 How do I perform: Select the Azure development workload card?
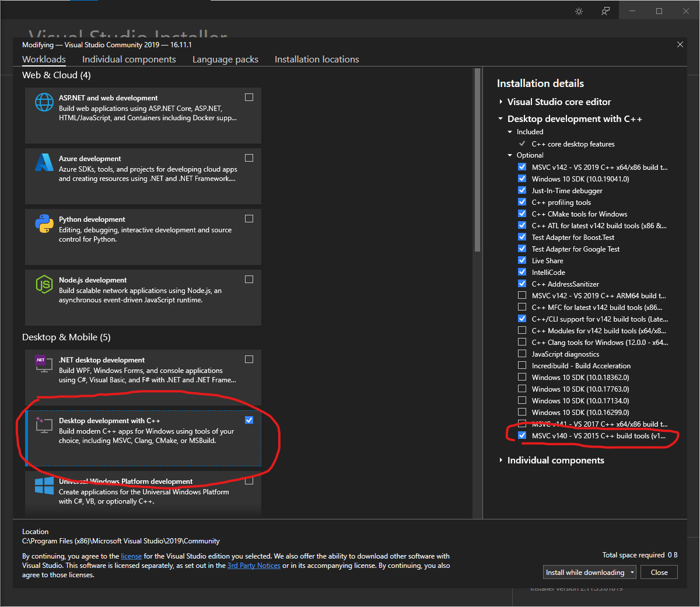tap(143, 176)
